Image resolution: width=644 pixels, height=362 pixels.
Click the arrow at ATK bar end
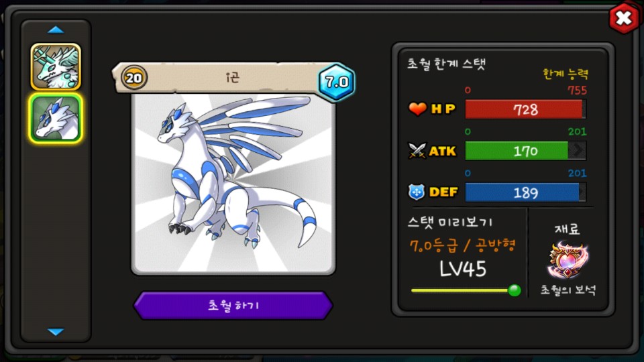pos(578,151)
